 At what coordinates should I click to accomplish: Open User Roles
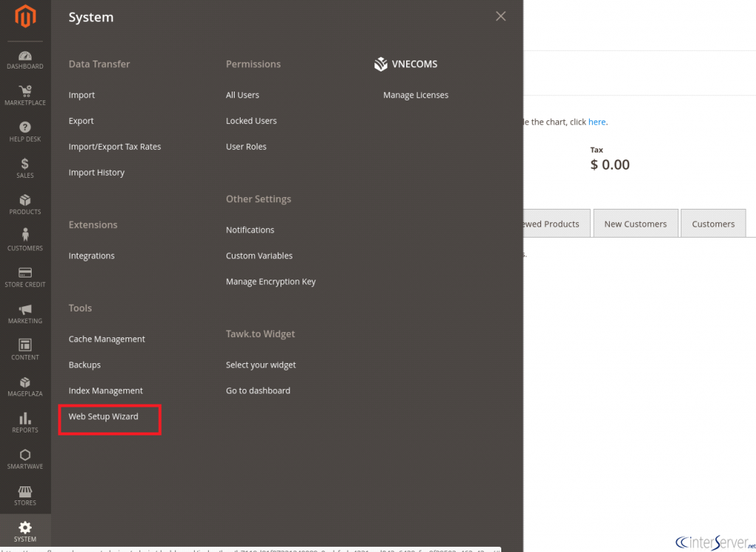(246, 147)
